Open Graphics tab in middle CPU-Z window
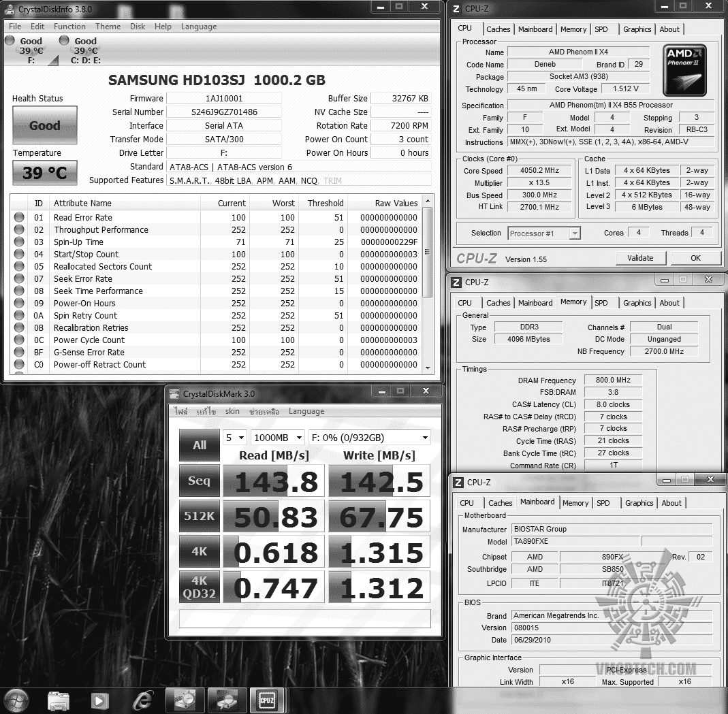This screenshot has width=728, height=714. 637,303
